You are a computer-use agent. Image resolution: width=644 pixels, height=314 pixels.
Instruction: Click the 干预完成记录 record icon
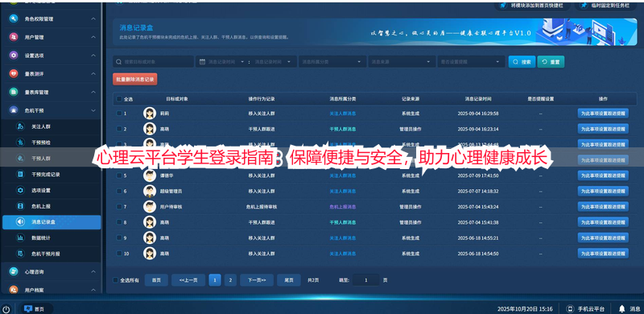(x=20, y=174)
